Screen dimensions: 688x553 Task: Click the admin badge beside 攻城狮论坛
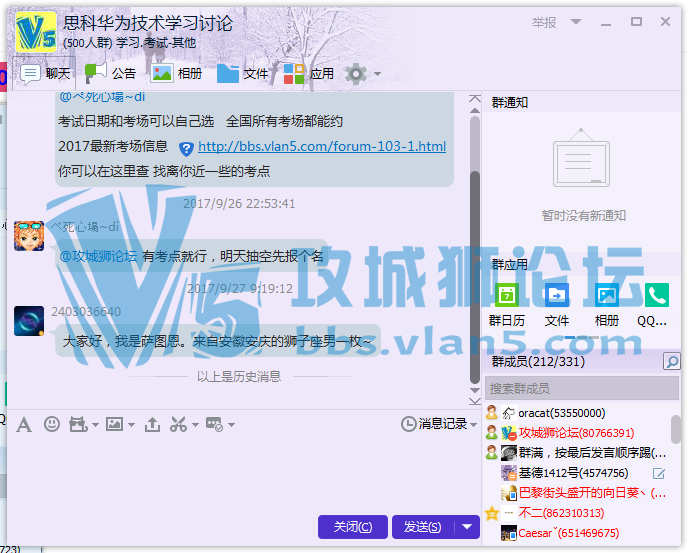pos(492,433)
